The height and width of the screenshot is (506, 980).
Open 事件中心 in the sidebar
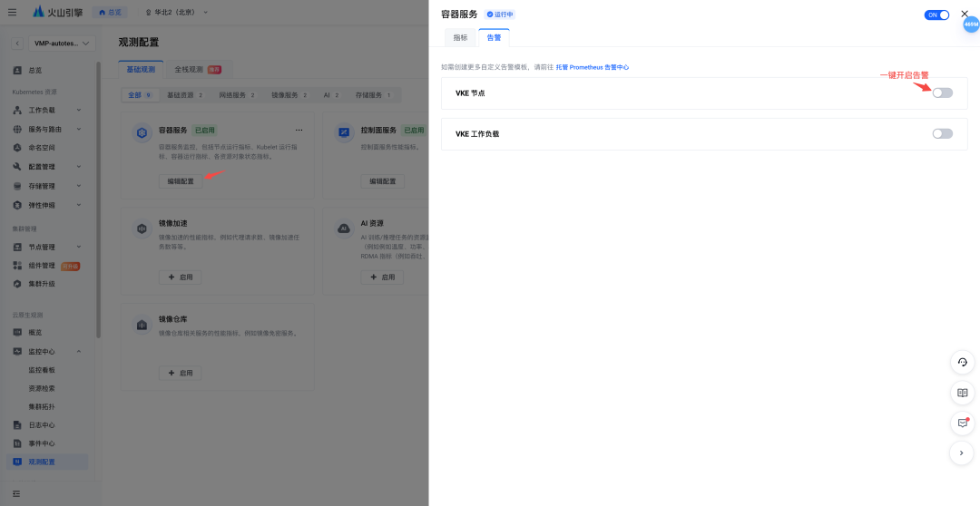tap(42, 443)
